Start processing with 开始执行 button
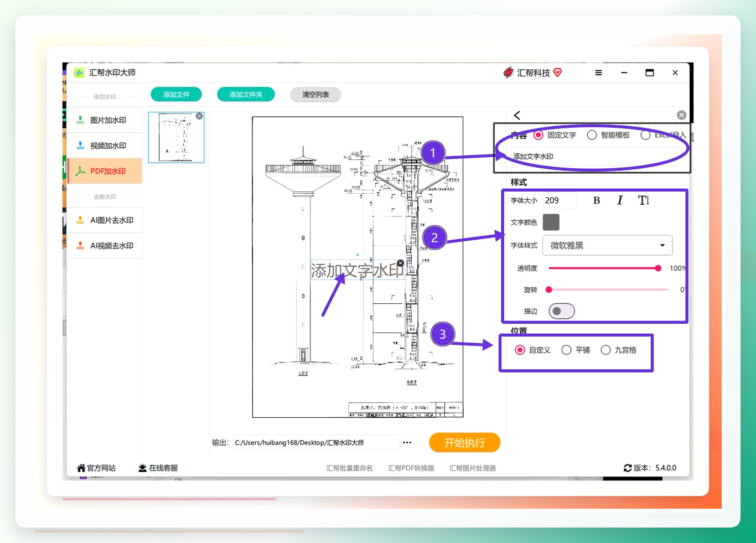The width and height of the screenshot is (756, 543). pyautogui.click(x=465, y=443)
